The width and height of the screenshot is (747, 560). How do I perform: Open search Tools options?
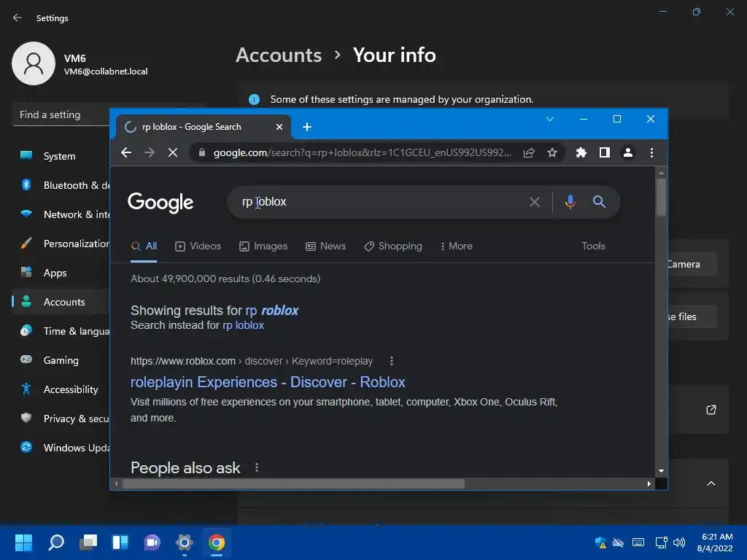[593, 246]
